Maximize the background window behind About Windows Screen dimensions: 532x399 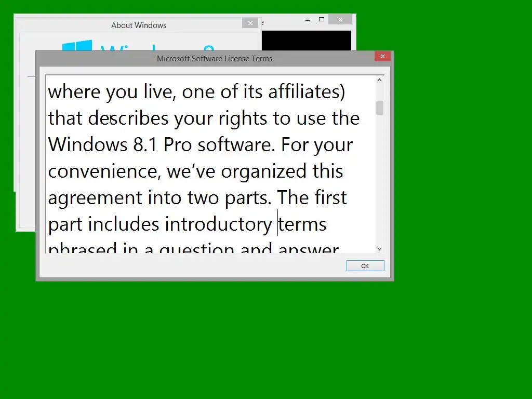pos(322,20)
